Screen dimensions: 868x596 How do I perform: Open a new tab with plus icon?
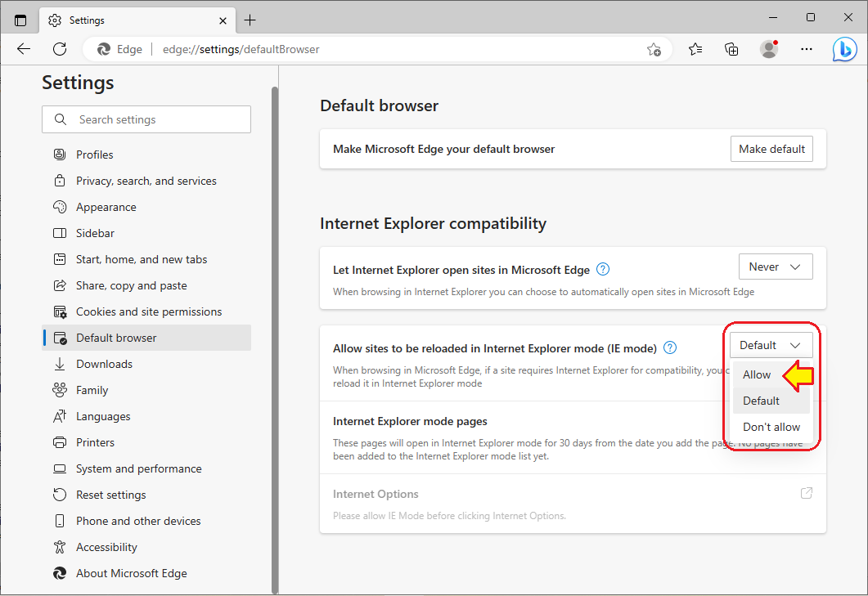pyautogui.click(x=250, y=20)
